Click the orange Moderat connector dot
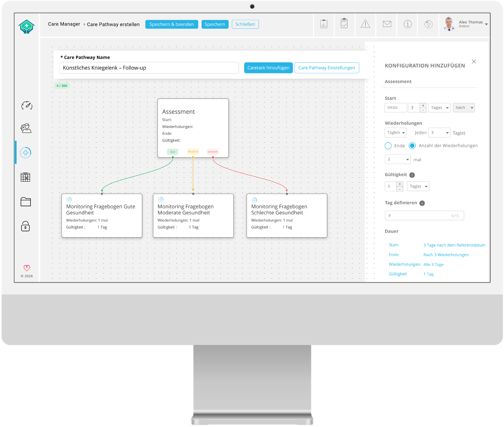 pyautogui.click(x=193, y=157)
